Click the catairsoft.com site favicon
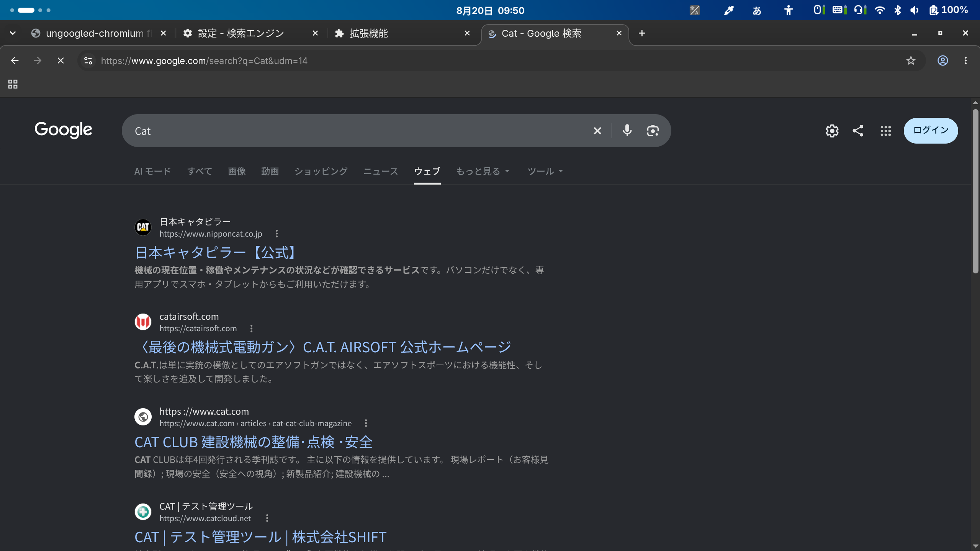980x551 pixels. tap(143, 322)
